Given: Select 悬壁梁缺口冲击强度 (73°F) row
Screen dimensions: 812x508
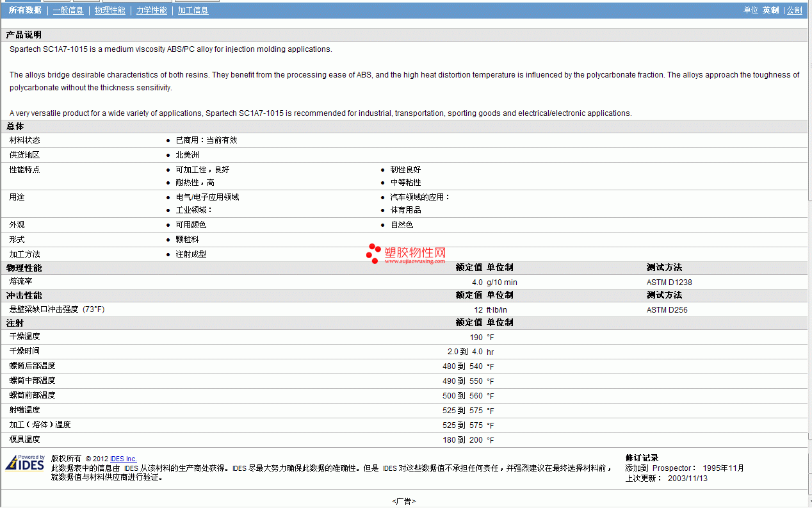Looking at the screenshot, I should (x=56, y=309).
